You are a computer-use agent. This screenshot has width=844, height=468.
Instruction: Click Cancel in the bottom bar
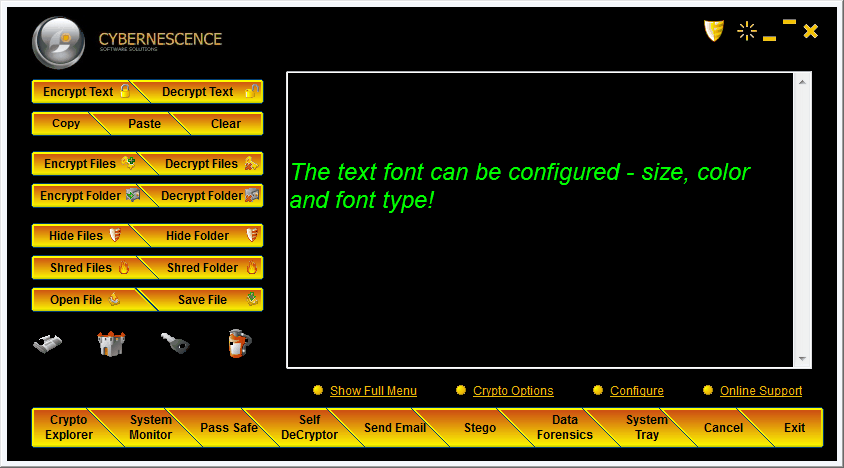point(723,428)
